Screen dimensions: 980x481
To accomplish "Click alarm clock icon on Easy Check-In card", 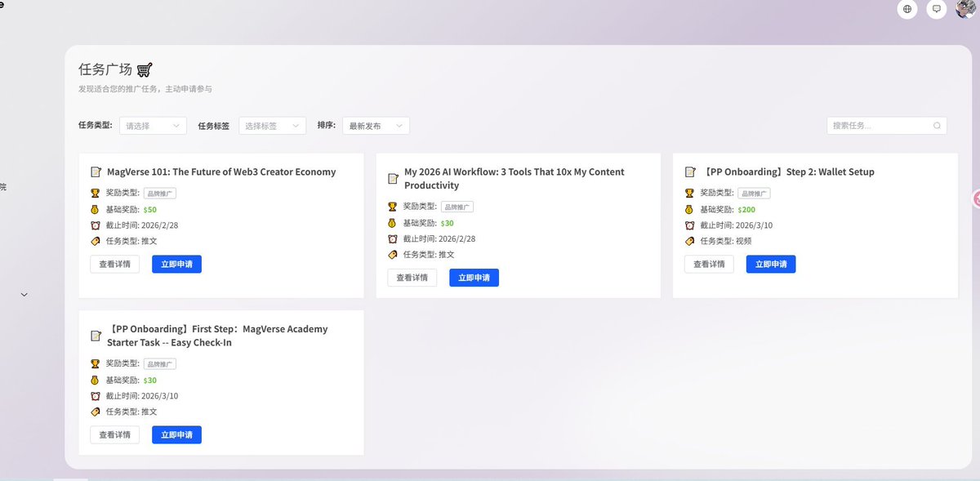I will (95, 395).
